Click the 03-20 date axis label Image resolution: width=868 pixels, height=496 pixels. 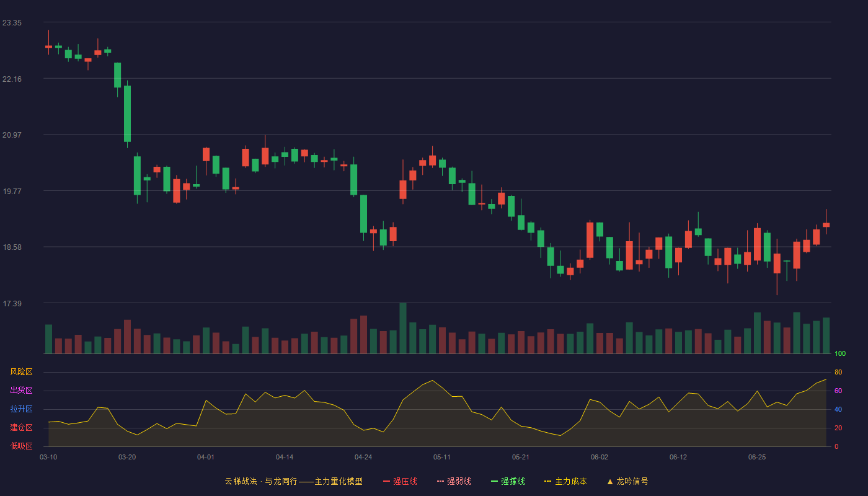127,457
